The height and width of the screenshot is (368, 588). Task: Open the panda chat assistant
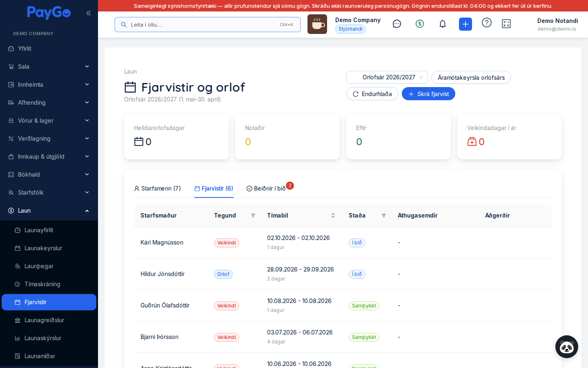(567, 347)
